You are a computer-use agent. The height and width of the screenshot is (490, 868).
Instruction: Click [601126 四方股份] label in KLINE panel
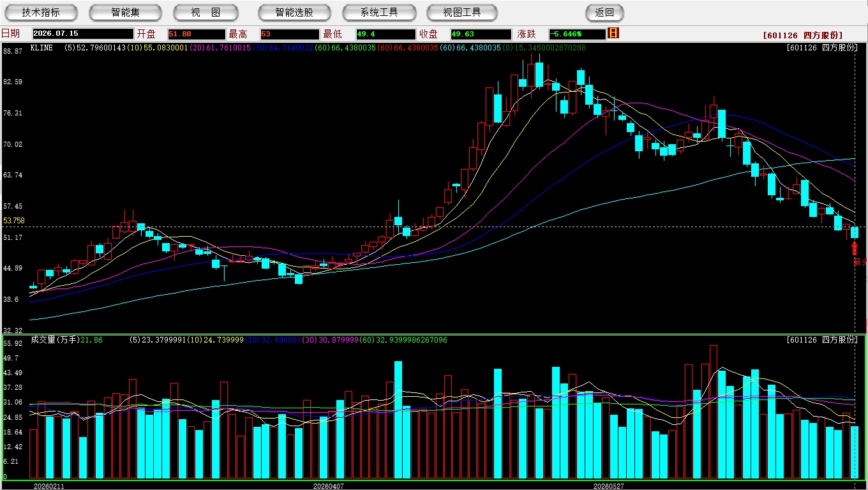[x=822, y=48]
